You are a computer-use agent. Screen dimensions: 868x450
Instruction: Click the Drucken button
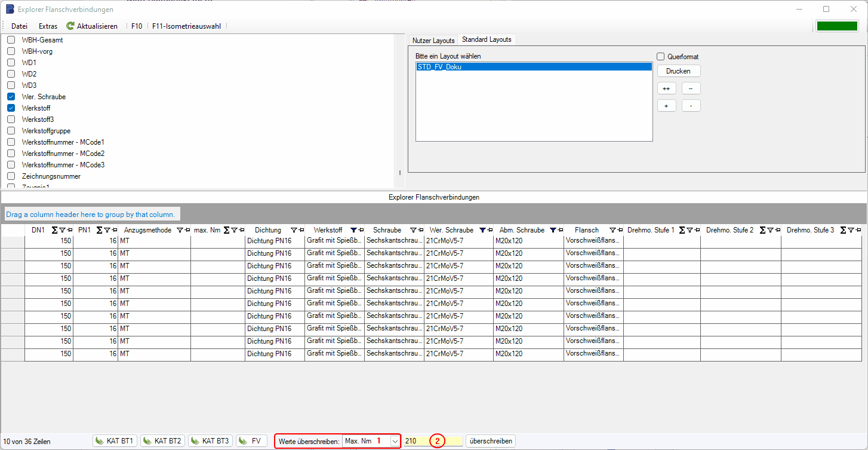pyautogui.click(x=678, y=71)
